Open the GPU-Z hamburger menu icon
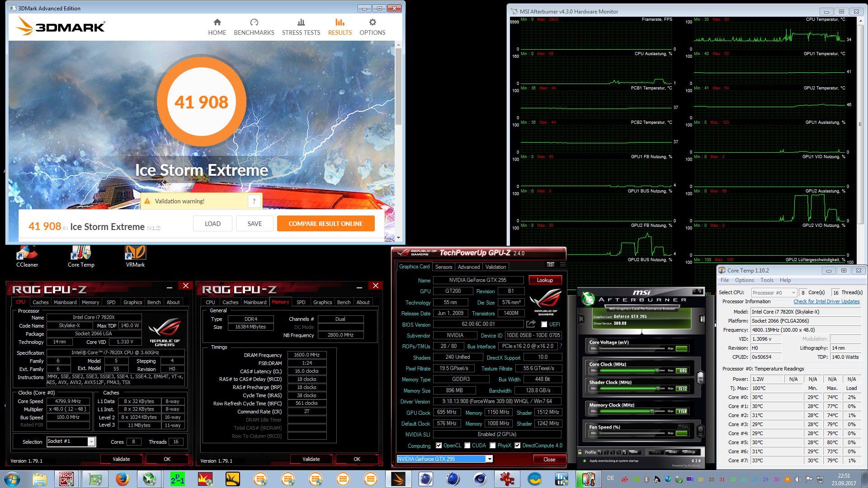Screen dimensions: 868x488 click(562, 265)
